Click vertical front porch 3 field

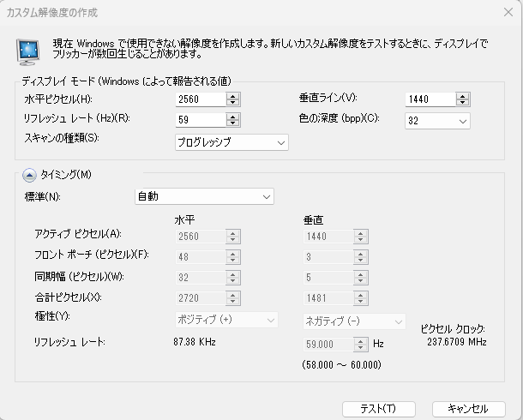(328, 257)
